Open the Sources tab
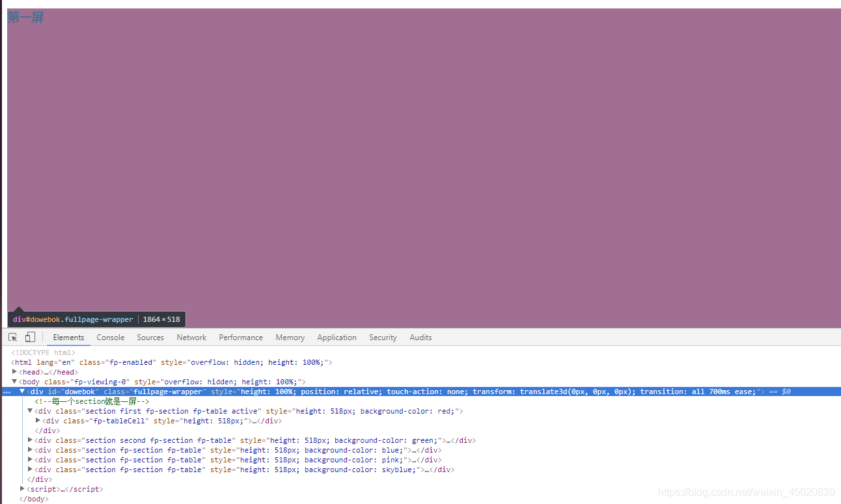Image resolution: width=841 pixels, height=504 pixels. click(x=150, y=338)
